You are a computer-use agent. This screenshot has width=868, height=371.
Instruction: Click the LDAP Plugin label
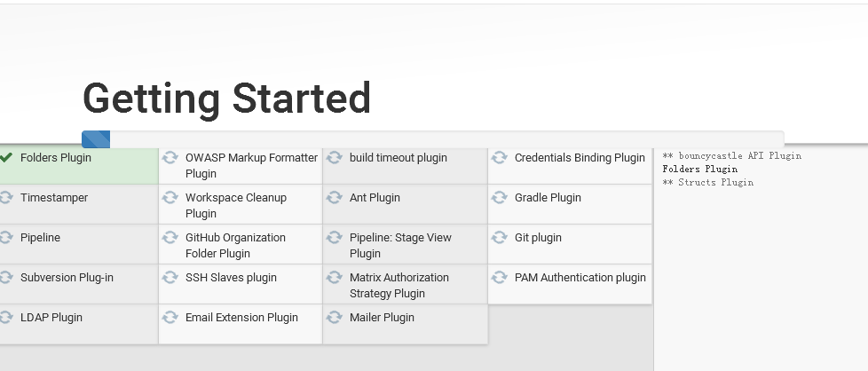click(x=51, y=318)
